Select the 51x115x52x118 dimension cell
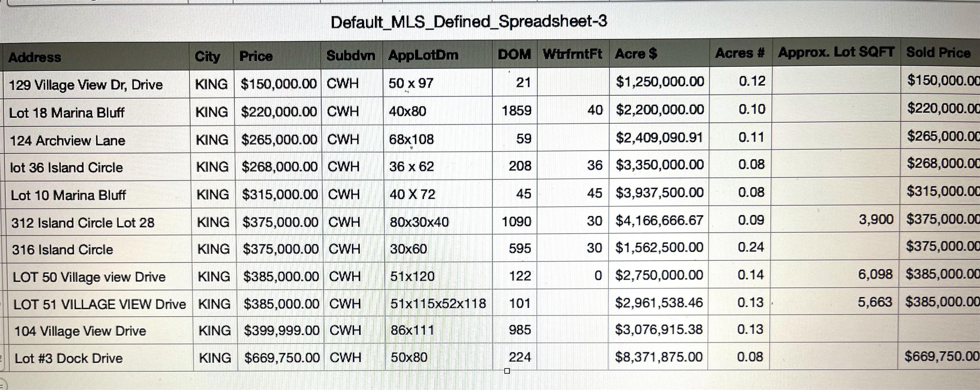The image size is (980, 390). [x=438, y=303]
